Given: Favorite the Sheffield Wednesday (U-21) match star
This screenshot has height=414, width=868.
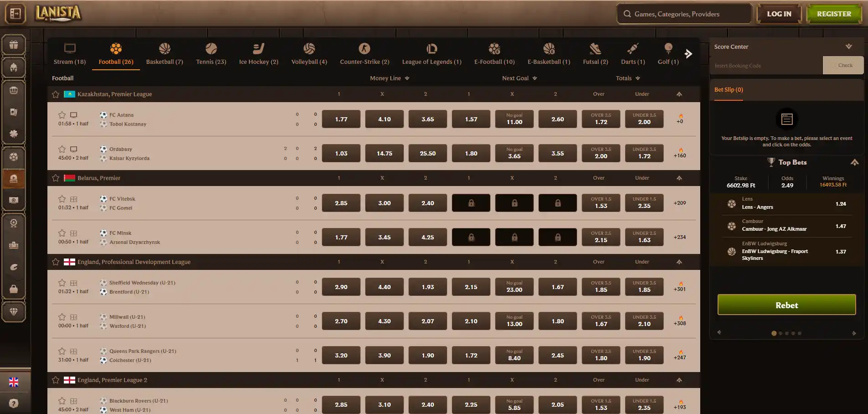Looking at the screenshot, I should (x=62, y=283).
